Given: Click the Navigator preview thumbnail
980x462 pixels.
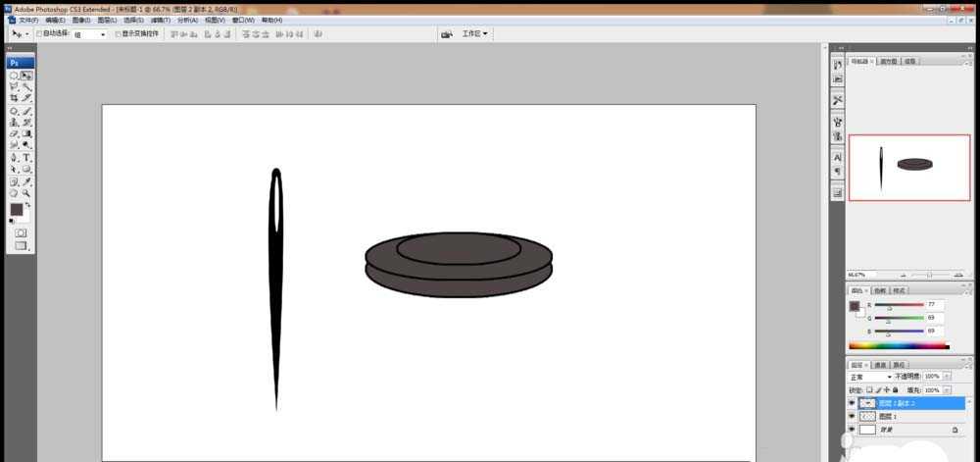Looking at the screenshot, I should 908,167.
